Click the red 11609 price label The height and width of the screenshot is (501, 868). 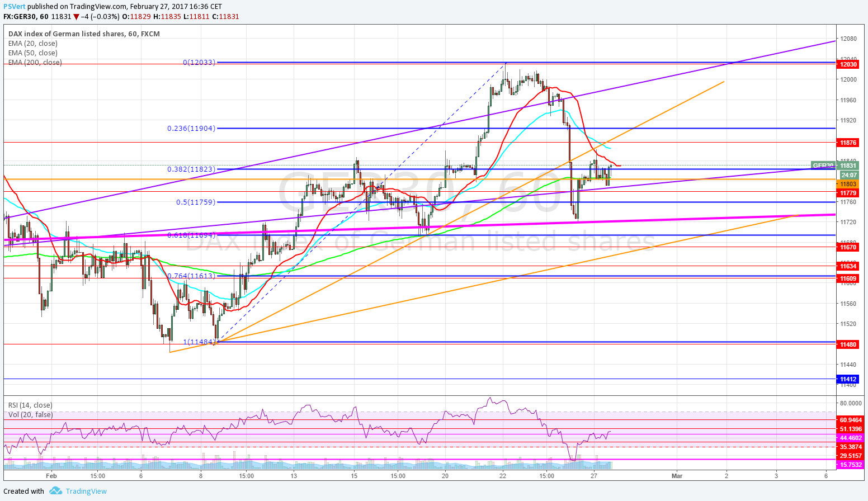tap(848, 278)
